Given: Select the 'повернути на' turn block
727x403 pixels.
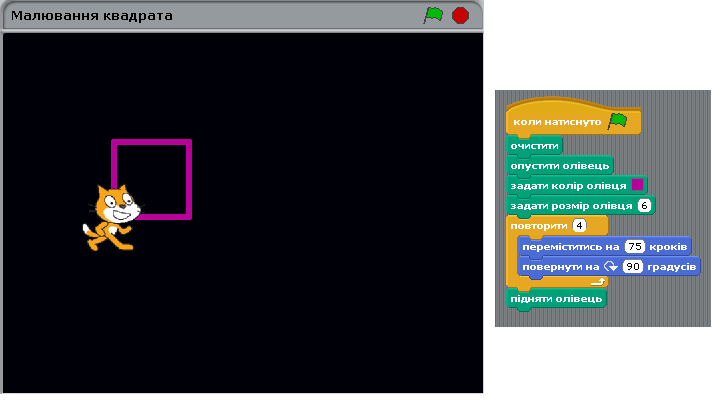Looking at the screenshot, I should point(609,267).
